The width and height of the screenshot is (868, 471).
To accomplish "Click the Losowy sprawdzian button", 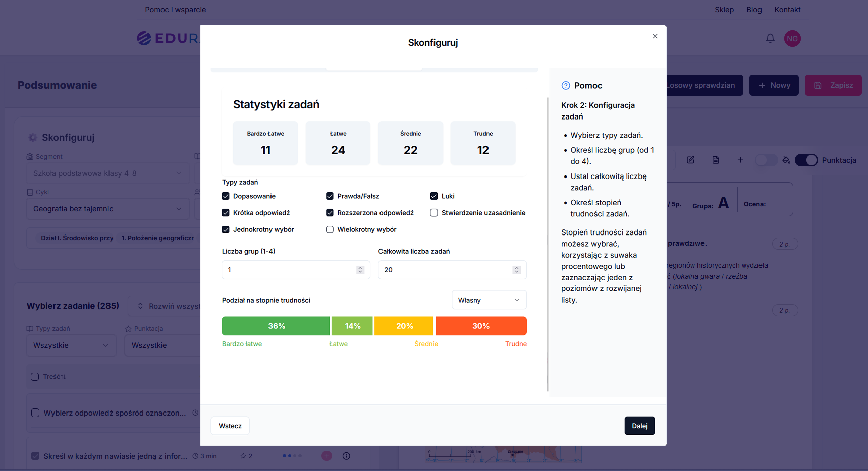I will (704, 85).
